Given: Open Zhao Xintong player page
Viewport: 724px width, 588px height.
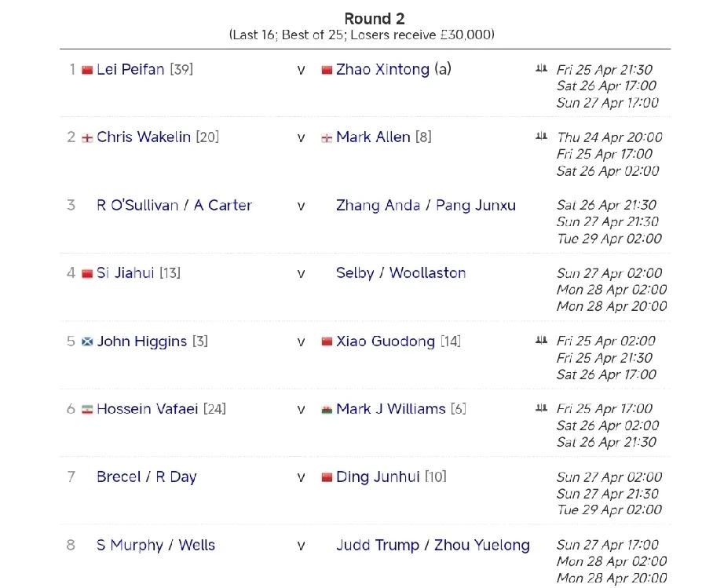Looking at the screenshot, I should tap(382, 69).
